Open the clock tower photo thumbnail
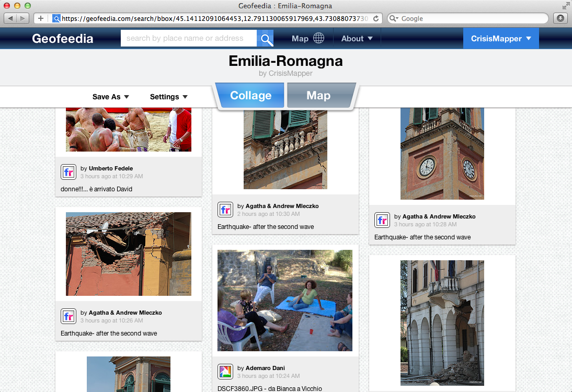 (x=442, y=153)
